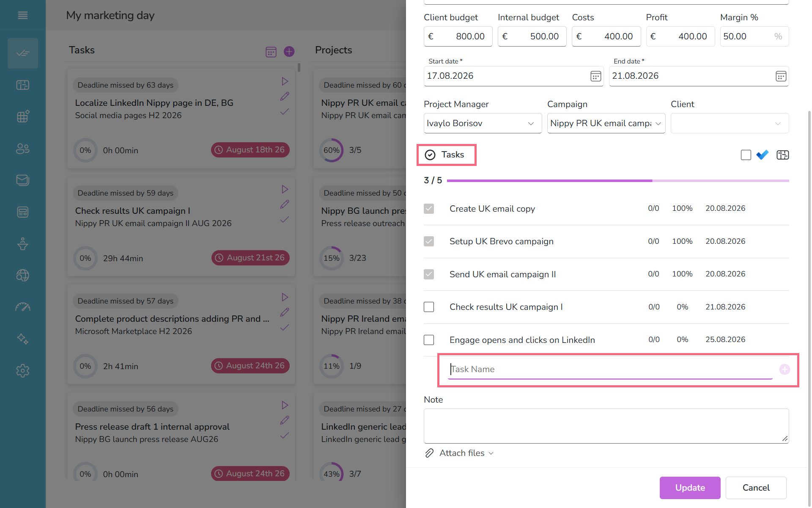This screenshot has height=508, width=812.
Task: Click the Client budget amount field
Action: 458,36
